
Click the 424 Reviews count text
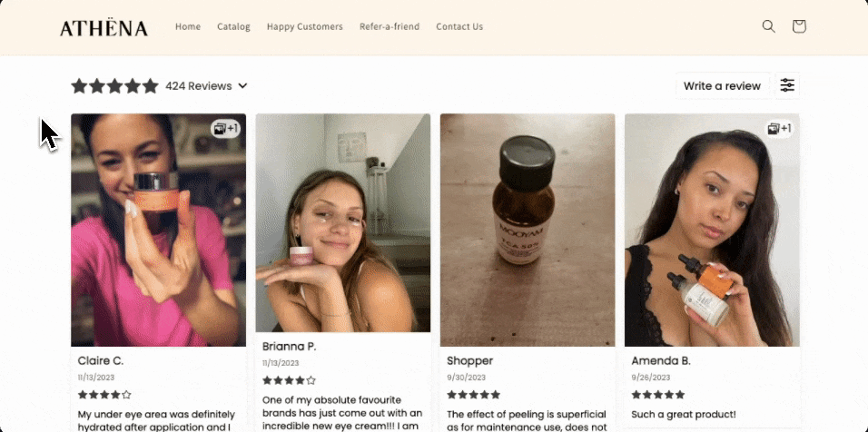(x=198, y=86)
